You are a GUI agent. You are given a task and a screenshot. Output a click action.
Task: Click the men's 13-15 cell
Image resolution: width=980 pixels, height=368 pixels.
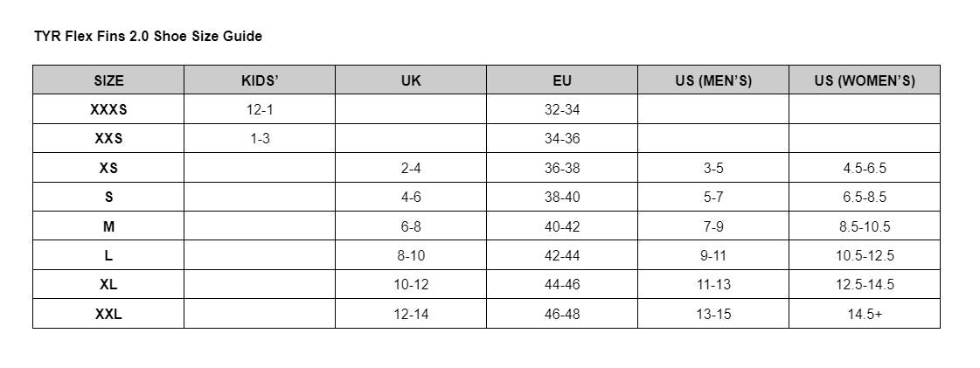pos(713,314)
